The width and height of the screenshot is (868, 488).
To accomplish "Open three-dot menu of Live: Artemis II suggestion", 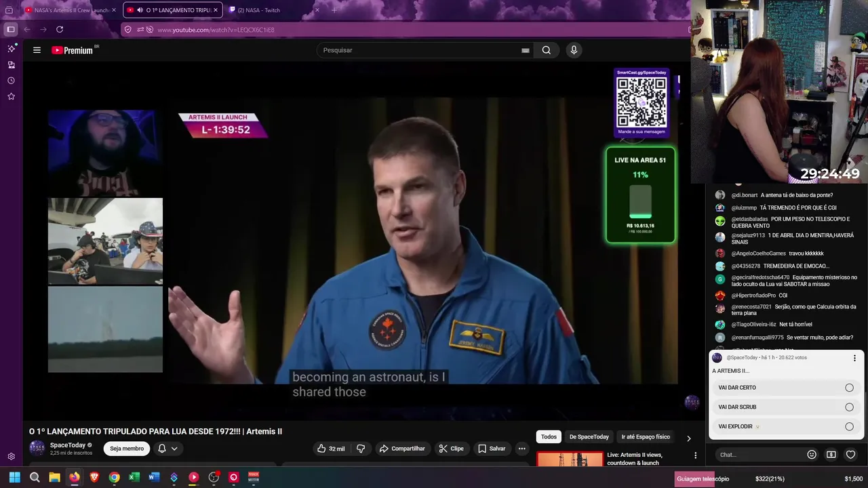I will click(695, 455).
